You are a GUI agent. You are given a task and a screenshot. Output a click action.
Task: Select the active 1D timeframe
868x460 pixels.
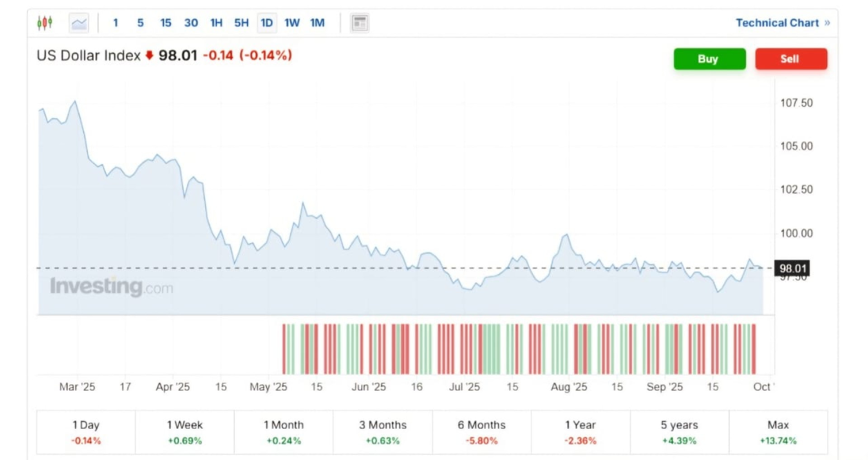pos(267,23)
